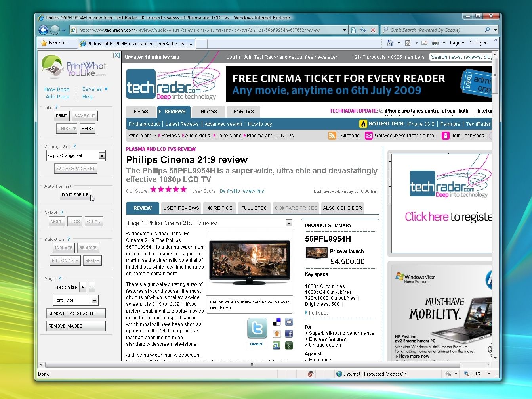Share the page on StumbleUpon
Image resolution: width=532 pixels, height=399 pixels.
pyautogui.click(x=276, y=345)
